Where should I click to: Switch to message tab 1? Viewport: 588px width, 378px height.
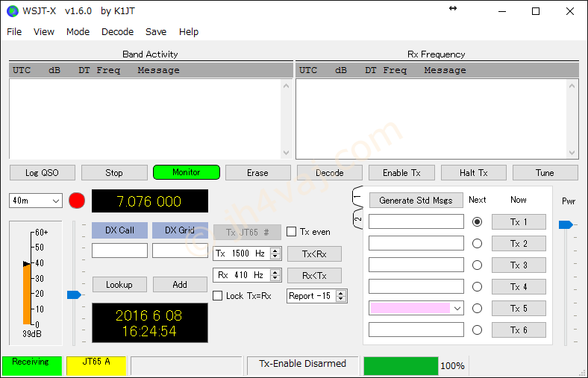click(x=357, y=197)
